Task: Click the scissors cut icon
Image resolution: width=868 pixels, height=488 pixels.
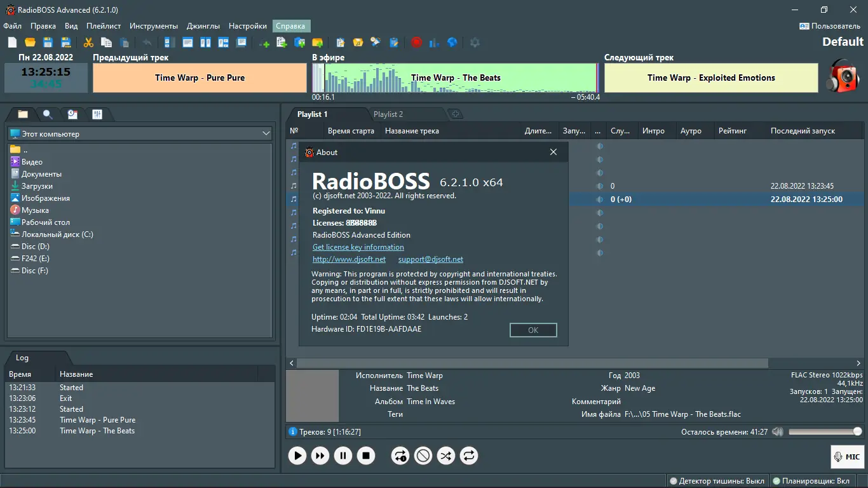Action: click(x=88, y=43)
